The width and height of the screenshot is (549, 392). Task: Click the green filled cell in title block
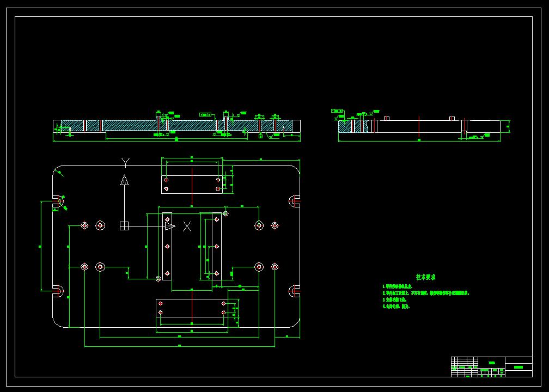coord(518,367)
